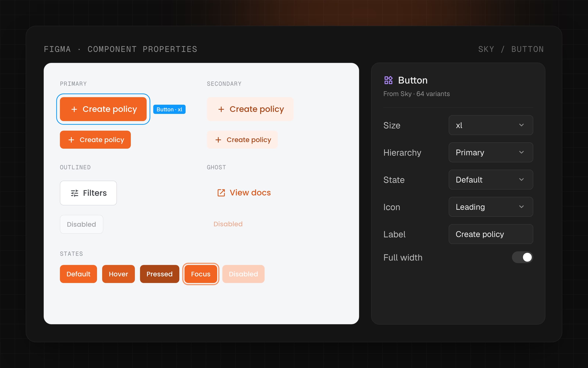The height and width of the screenshot is (368, 588).
Task: Click the Hover state button
Action: click(x=118, y=274)
